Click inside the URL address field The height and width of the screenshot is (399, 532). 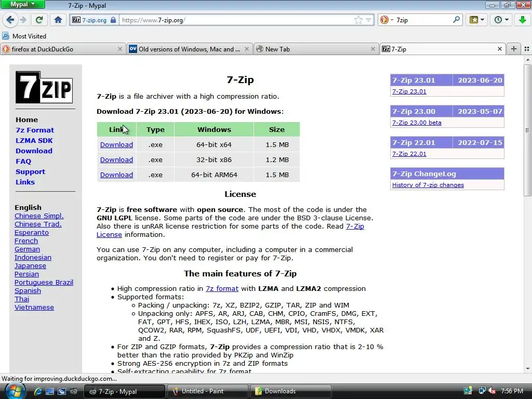tap(236, 20)
